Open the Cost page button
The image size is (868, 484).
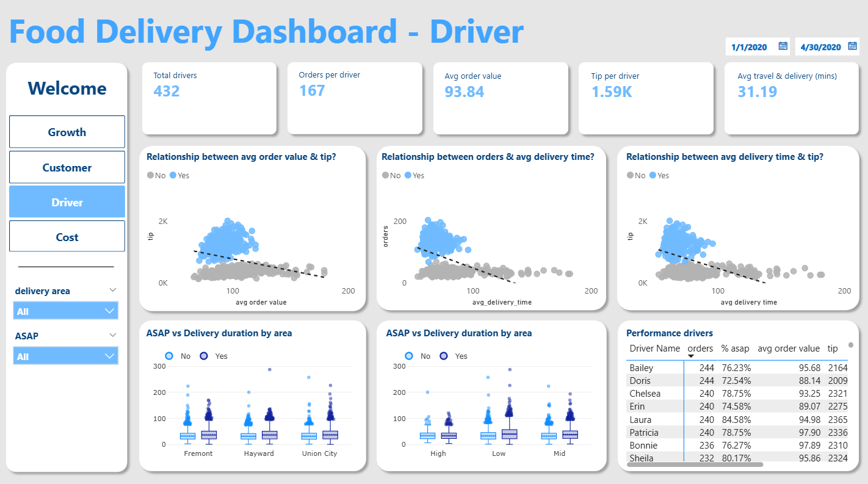[67, 237]
